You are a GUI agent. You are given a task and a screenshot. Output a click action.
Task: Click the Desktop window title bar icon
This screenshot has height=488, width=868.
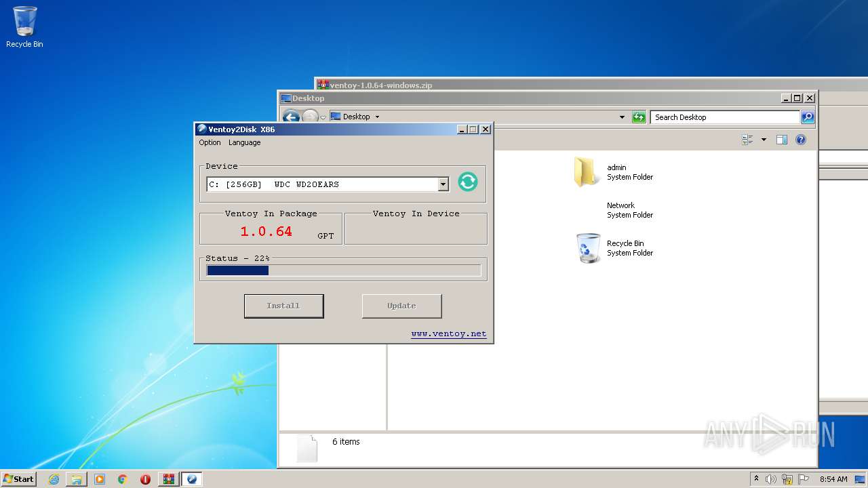(286, 98)
